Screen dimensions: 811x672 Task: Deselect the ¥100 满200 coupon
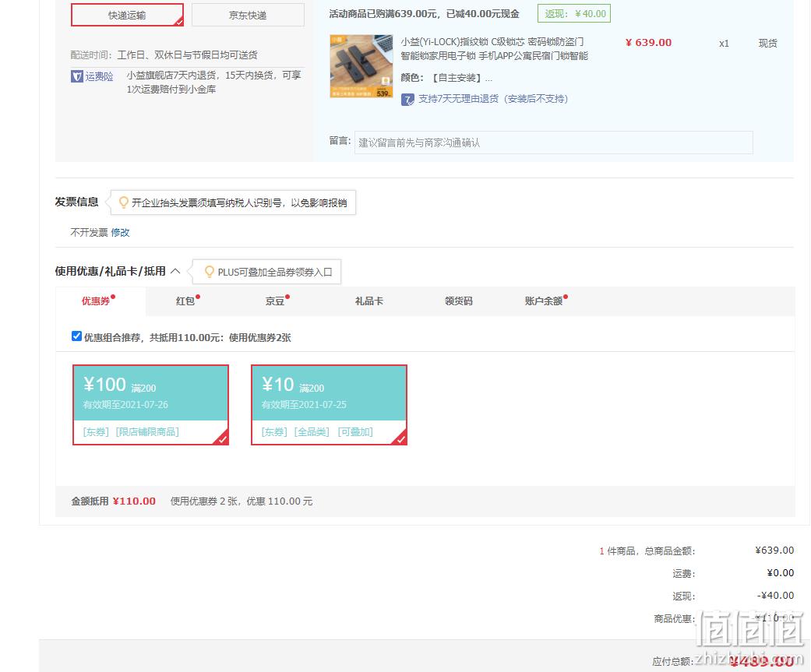point(150,405)
